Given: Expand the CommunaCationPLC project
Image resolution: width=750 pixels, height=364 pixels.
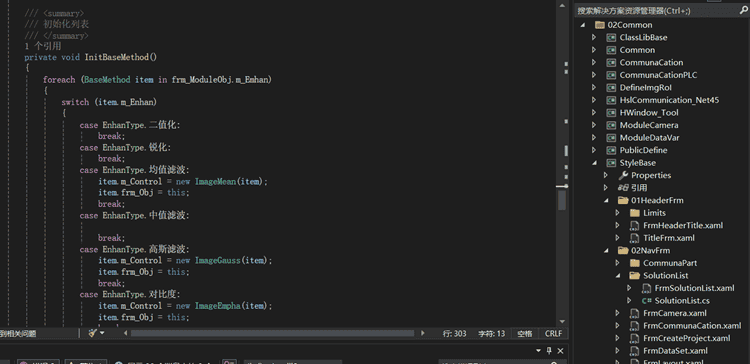Looking at the screenshot, I should (594, 75).
